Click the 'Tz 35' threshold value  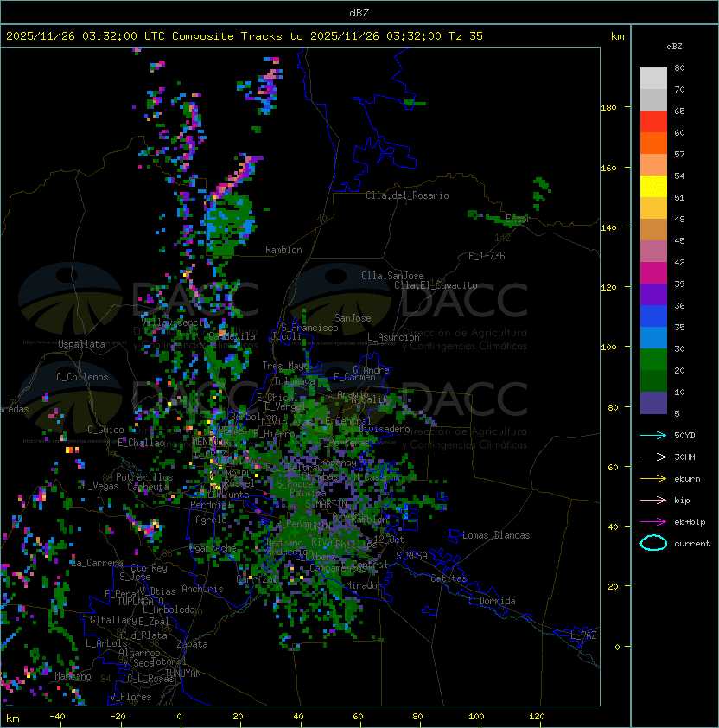coord(466,36)
